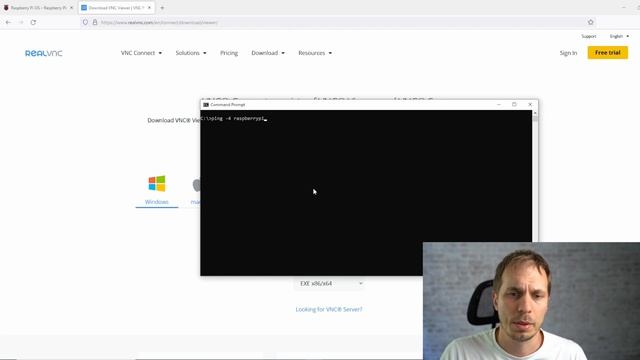Bookmark this page with star icon
This screenshot has height=360, width=640.
[591, 22]
